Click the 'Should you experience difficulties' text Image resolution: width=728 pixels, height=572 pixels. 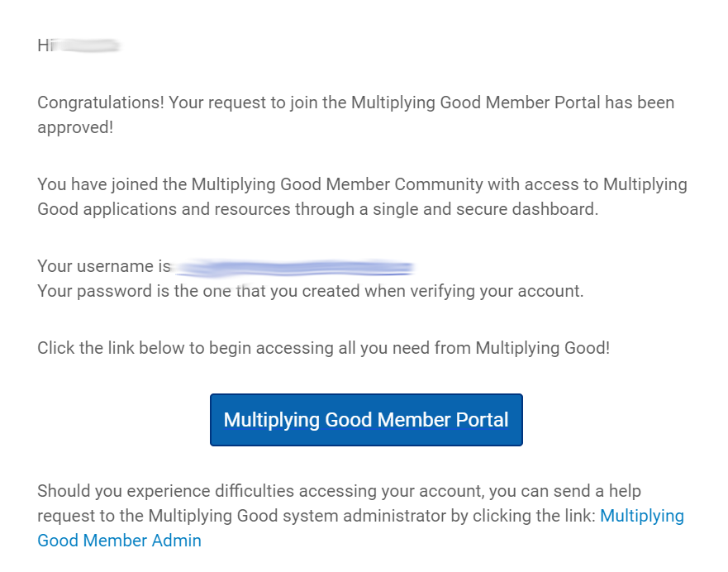pos(166,491)
